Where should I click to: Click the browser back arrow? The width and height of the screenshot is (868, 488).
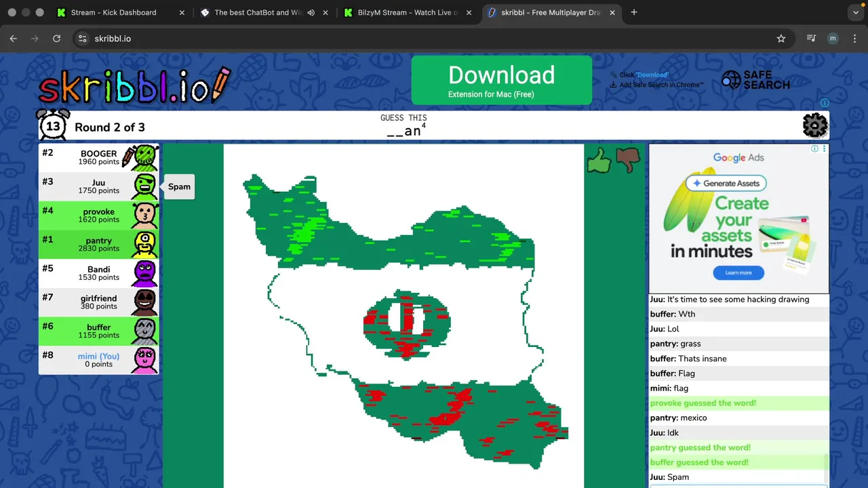click(13, 39)
